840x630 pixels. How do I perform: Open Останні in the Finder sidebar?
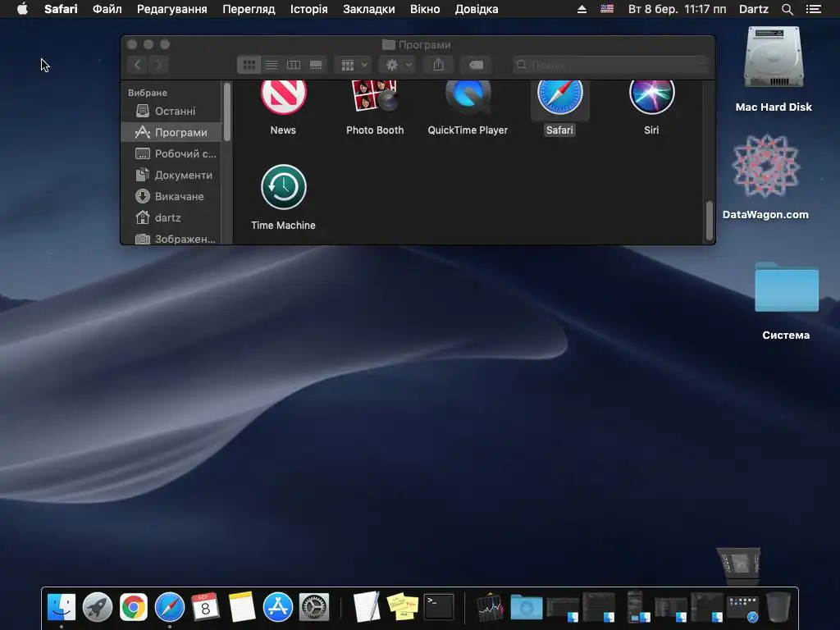click(x=171, y=111)
